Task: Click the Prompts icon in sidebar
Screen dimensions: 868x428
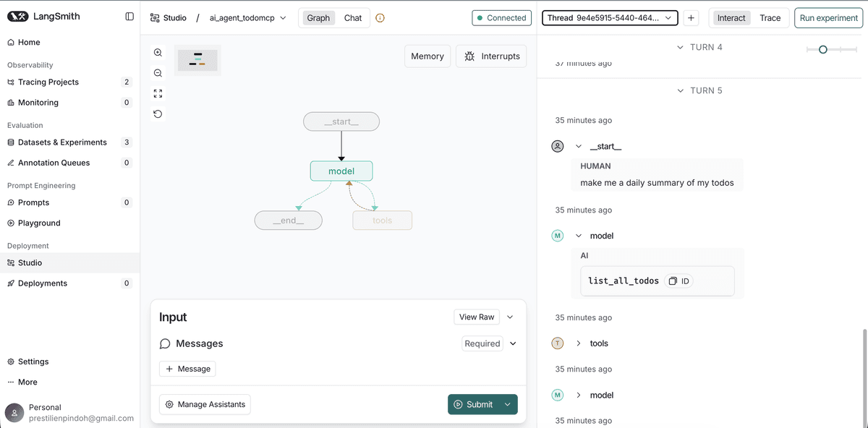Action: point(11,202)
